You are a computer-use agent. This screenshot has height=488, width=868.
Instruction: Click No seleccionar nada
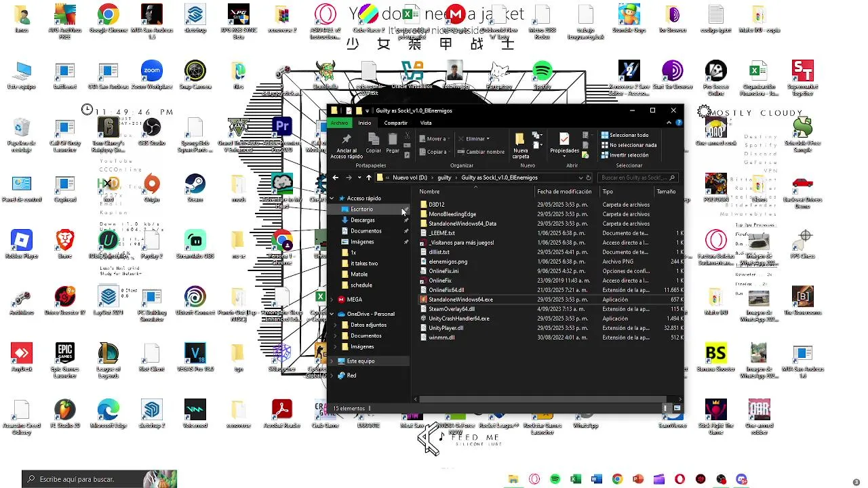pyautogui.click(x=629, y=145)
